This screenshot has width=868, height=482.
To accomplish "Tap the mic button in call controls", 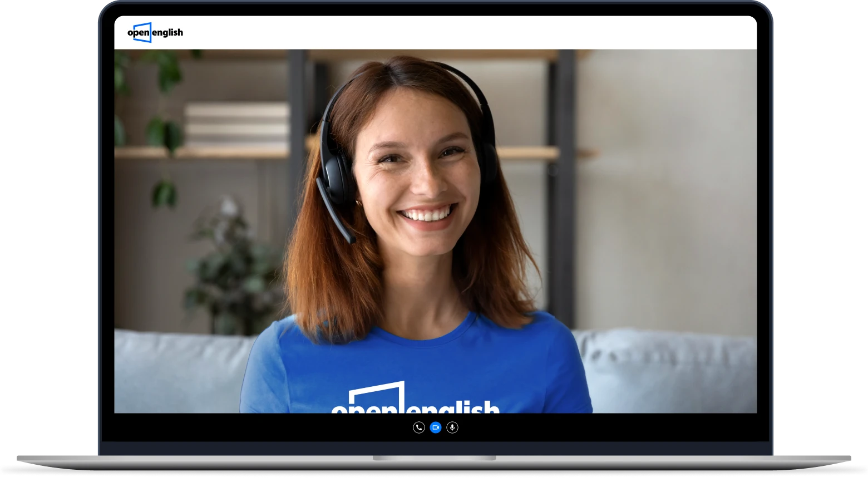I will (452, 427).
